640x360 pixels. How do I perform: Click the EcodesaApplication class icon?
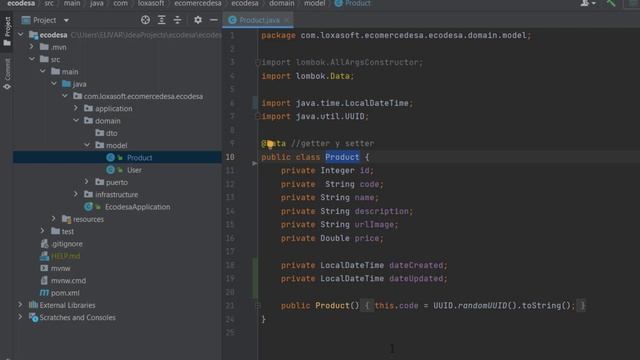click(x=88, y=207)
